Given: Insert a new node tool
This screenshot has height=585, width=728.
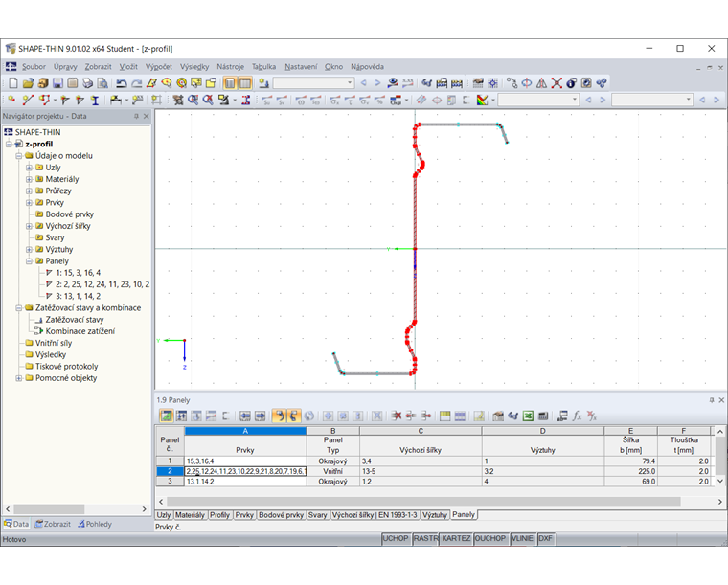Looking at the screenshot, I should pos(12,100).
